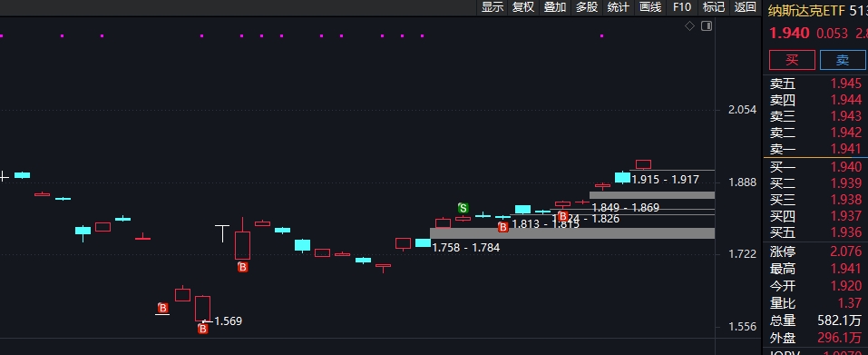Click 涨停 limit-up value 2.076
This screenshot has height=355, width=868.
[x=845, y=252]
